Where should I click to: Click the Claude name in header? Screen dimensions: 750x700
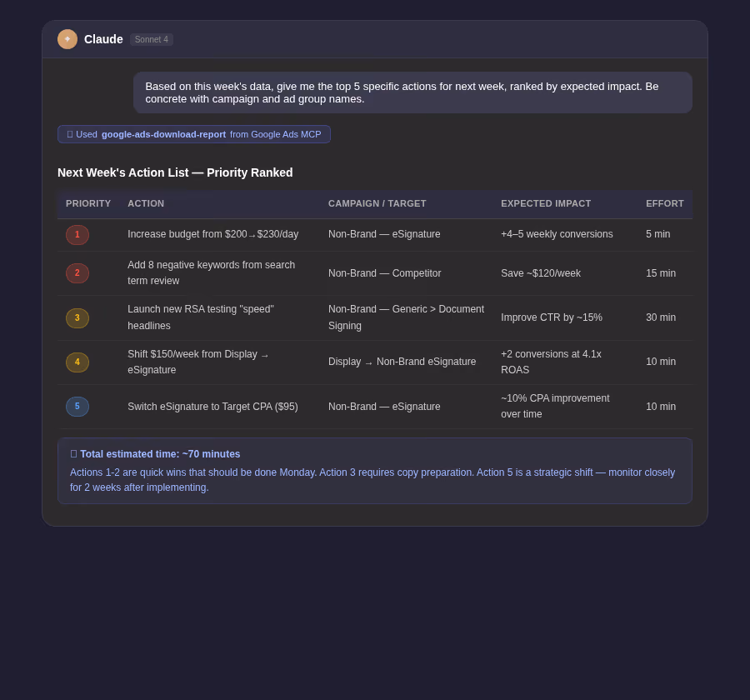(x=103, y=39)
